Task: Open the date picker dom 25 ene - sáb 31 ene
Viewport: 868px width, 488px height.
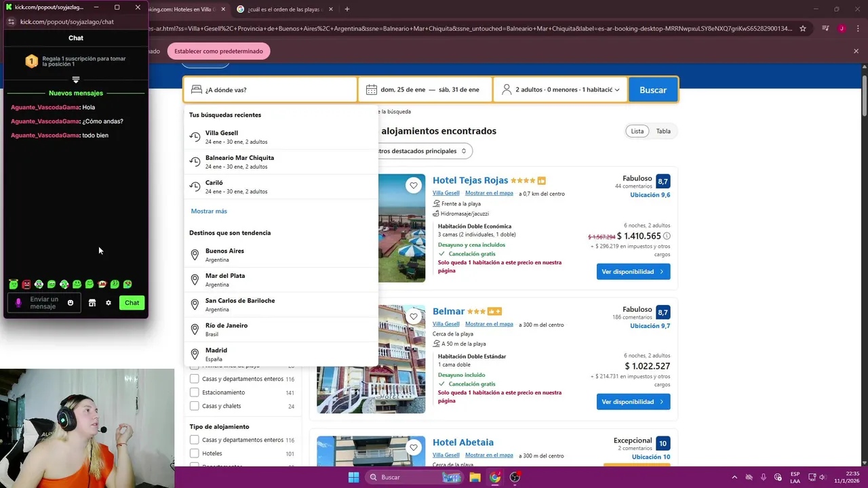Action: tap(425, 89)
